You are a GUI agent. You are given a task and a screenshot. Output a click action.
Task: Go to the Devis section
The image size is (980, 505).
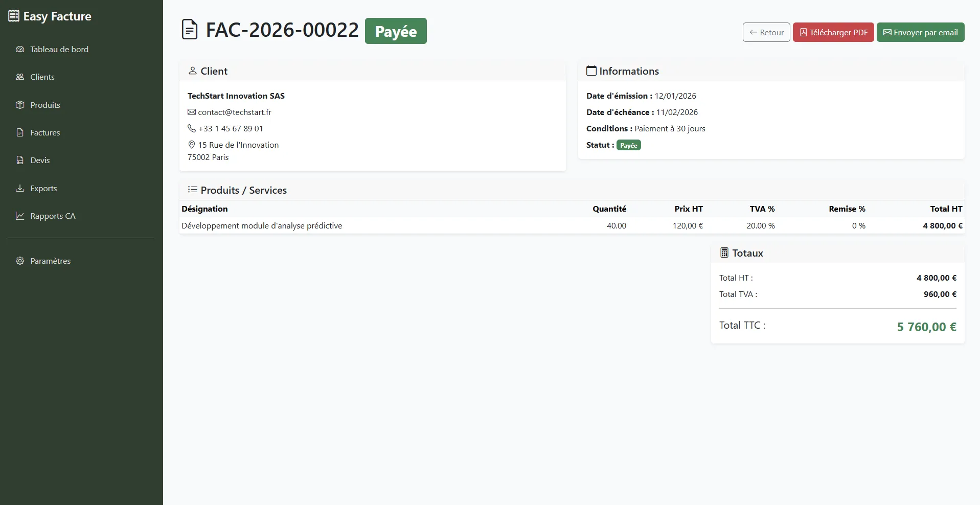(x=40, y=160)
